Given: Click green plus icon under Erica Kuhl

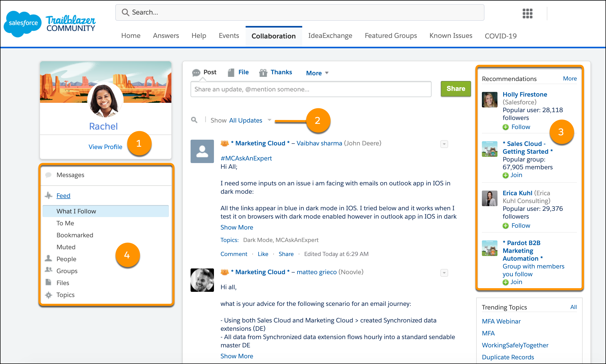Looking at the screenshot, I should (x=505, y=226).
